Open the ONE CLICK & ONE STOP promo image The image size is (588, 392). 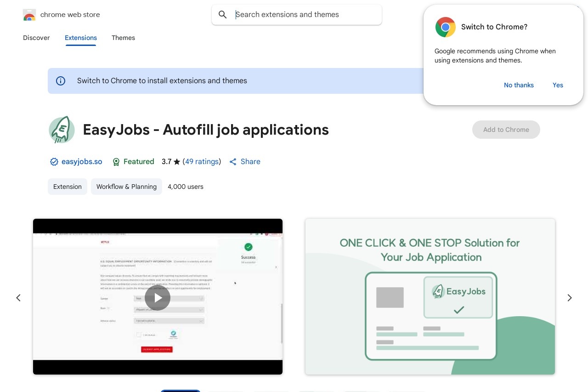pyautogui.click(x=430, y=296)
